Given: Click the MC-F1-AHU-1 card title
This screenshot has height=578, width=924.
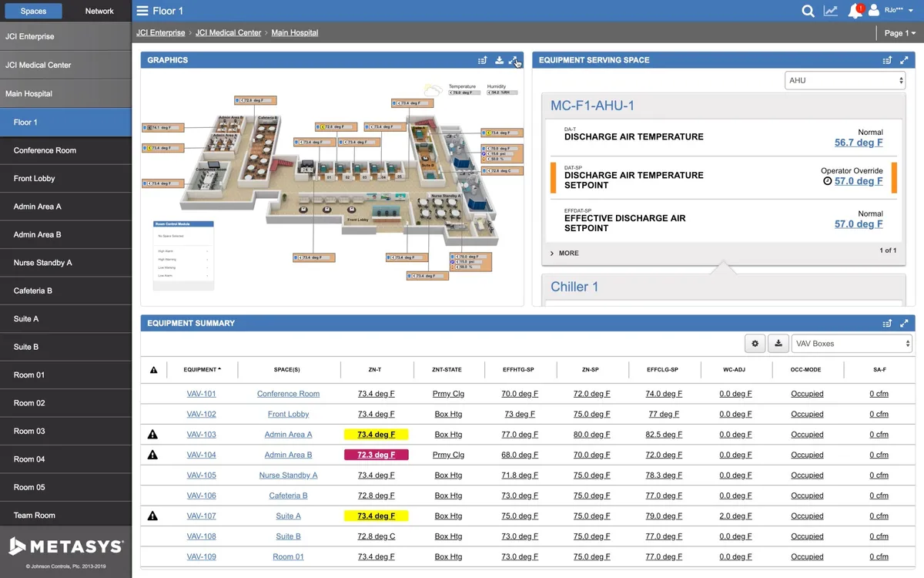Looking at the screenshot, I should tap(592, 106).
